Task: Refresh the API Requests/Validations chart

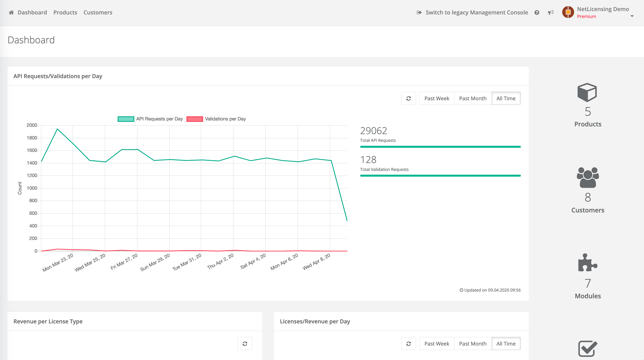Action: tap(409, 98)
